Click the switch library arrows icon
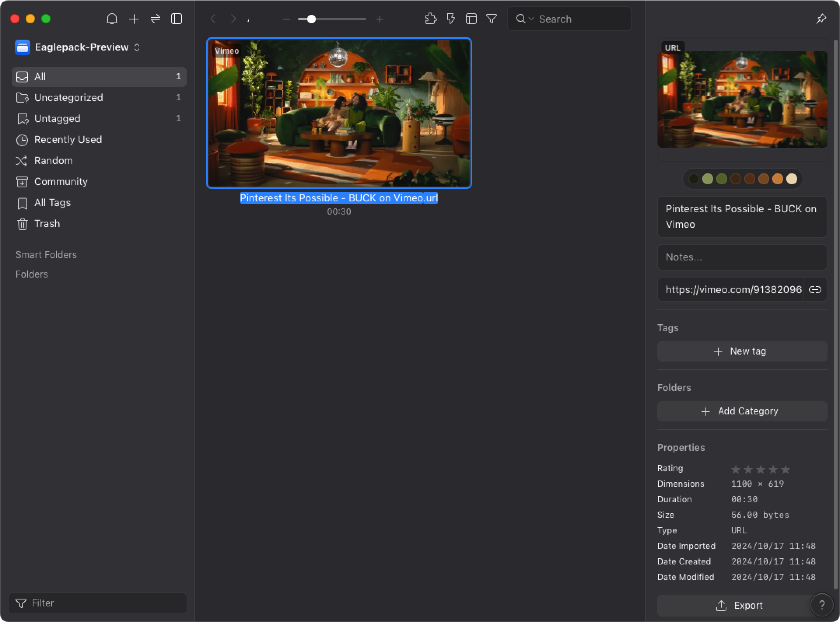 point(155,19)
